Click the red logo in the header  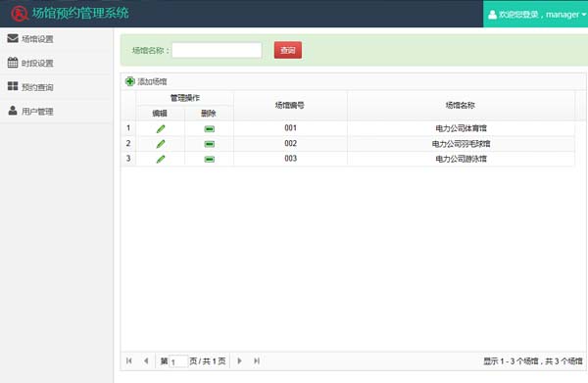click(20, 14)
